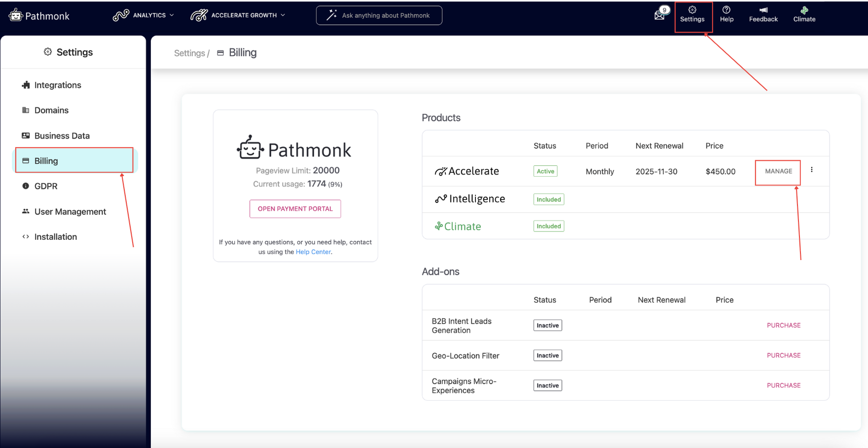Viewport: 868px width, 448px height.
Task: Open the Help question mark icon
Action: click(x=726, y=10)
